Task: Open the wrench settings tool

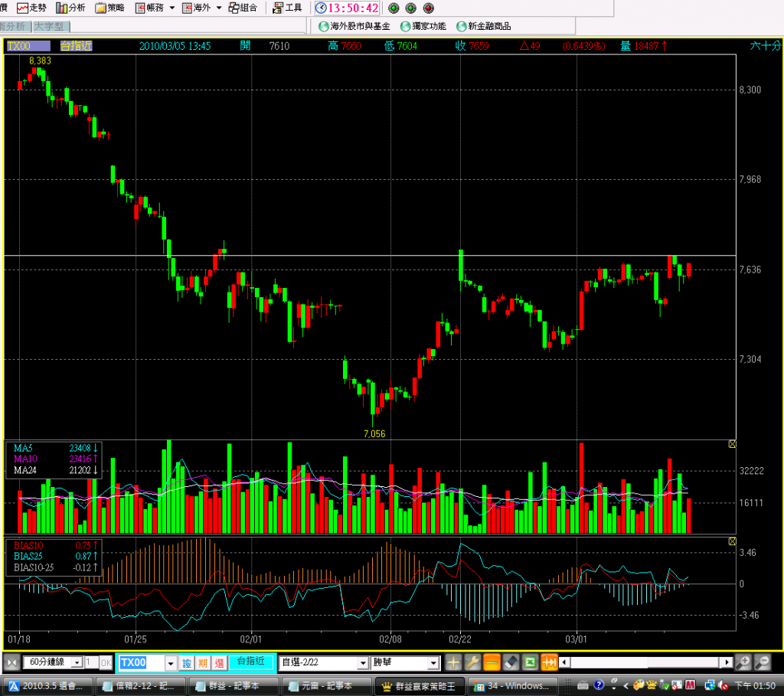Action: [472, 663]
